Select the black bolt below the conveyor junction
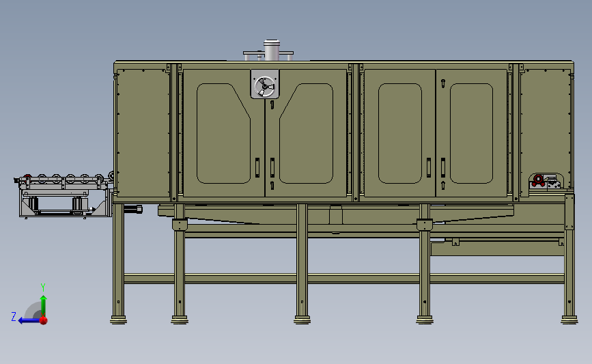The image size is (592, 364). point(133,209)
